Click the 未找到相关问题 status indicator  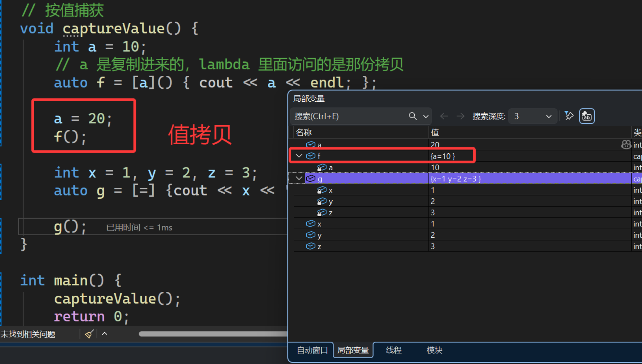[28, 334]
